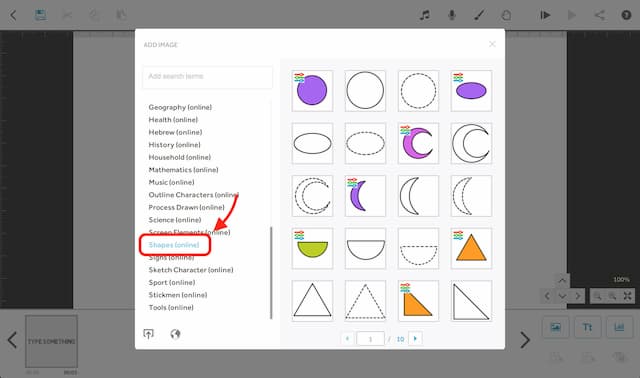640x378 pixels.
Task: Pick the solid outline right triangle shape
Action: (x=471, y=301)
